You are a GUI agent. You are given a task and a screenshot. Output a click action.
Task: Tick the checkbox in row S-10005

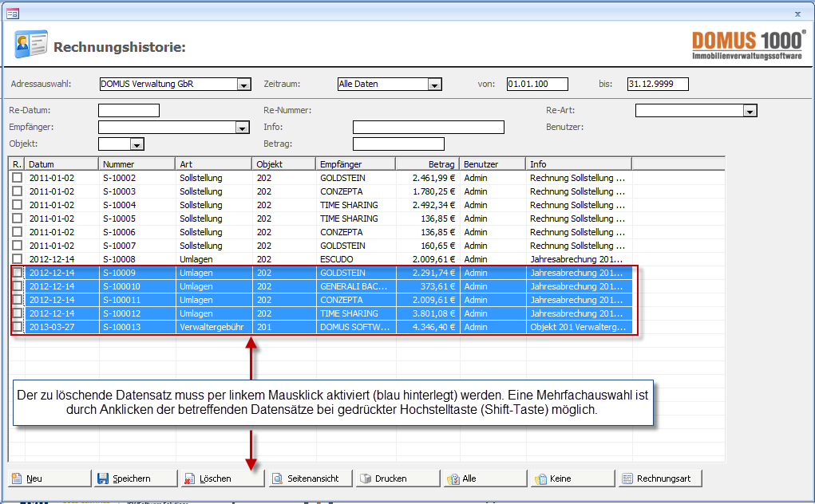tap(17, 218)
